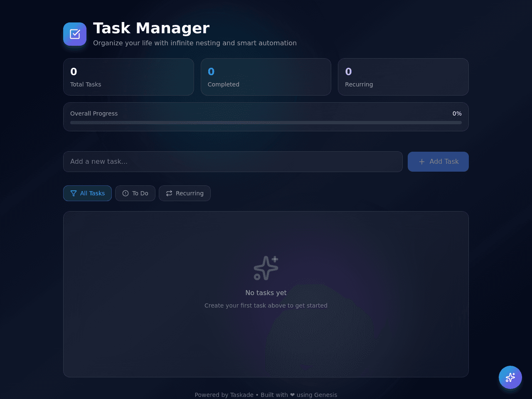This screenshot has width=532, height=399.
Task: Switch to the To Do filter
Action: [135, 193]
